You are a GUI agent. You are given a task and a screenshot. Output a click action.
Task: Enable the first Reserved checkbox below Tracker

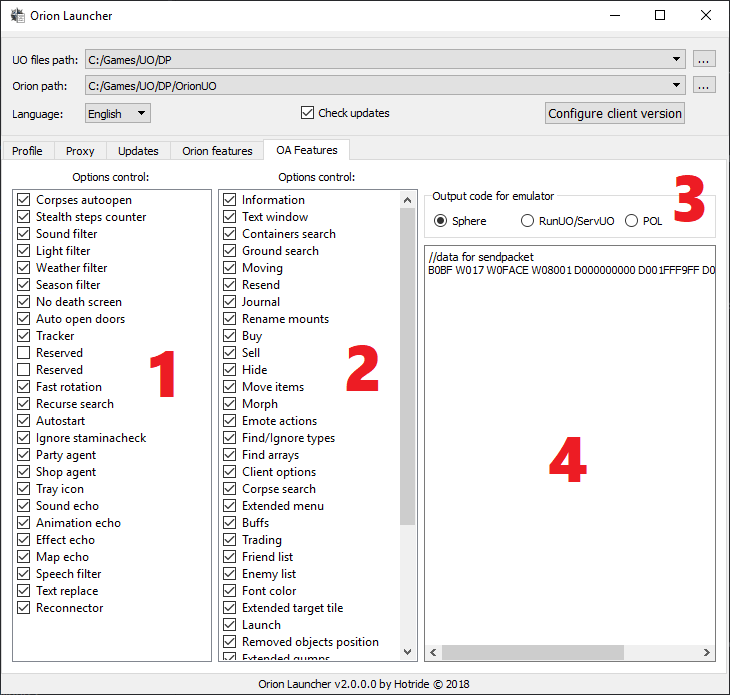pyautogui.click(x=24, y=352)
